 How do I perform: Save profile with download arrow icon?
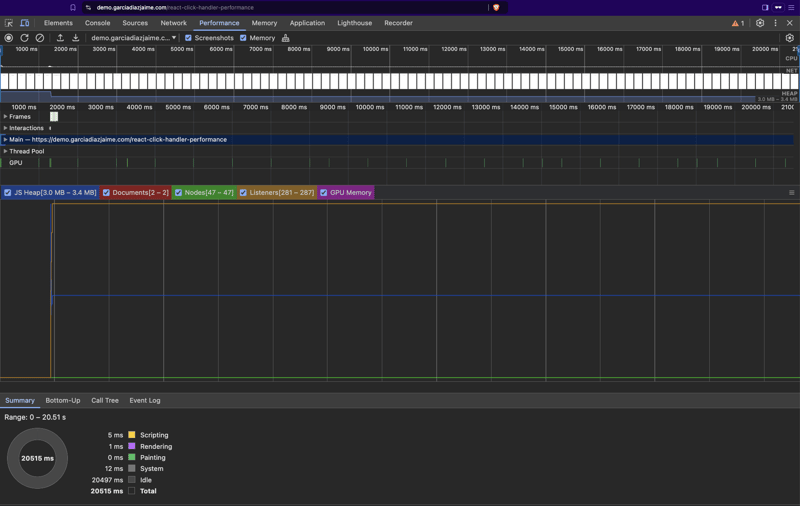click(x=76, y=38)
